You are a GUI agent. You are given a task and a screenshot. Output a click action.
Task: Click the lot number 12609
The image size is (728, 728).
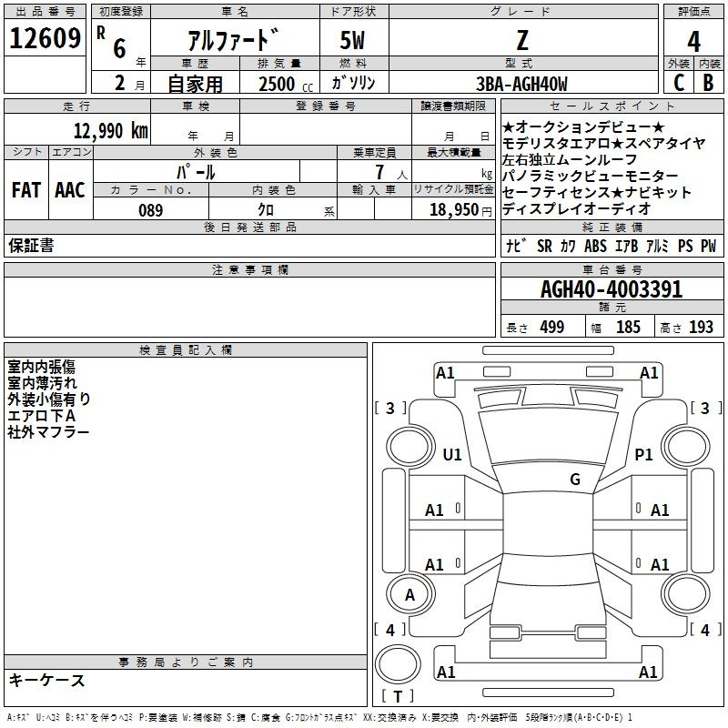[45, 37]
